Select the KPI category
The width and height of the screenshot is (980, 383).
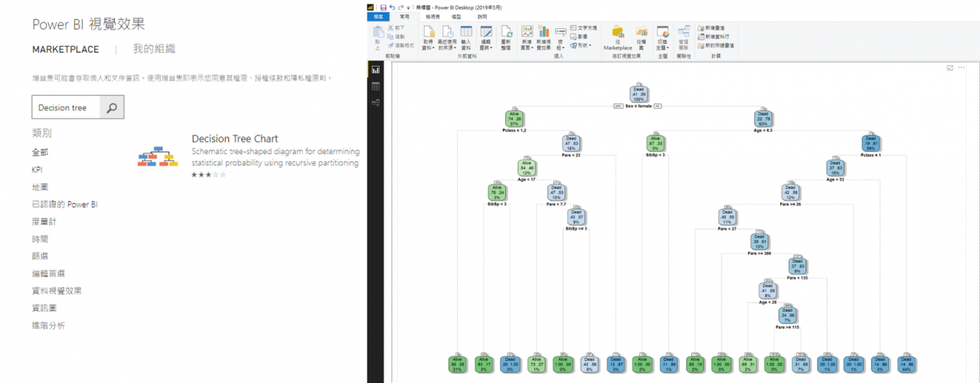click(x=38, y=169)
